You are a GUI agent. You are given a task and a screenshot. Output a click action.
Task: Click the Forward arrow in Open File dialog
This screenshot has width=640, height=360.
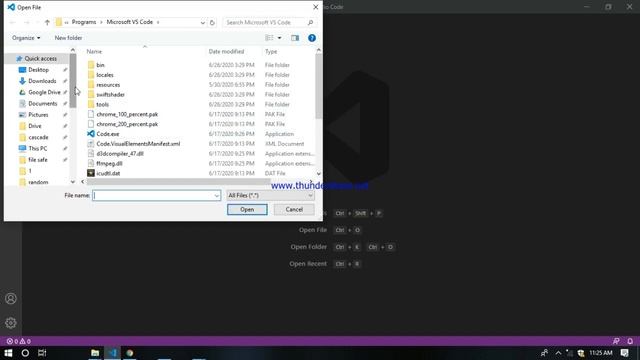tap(27, 22)
